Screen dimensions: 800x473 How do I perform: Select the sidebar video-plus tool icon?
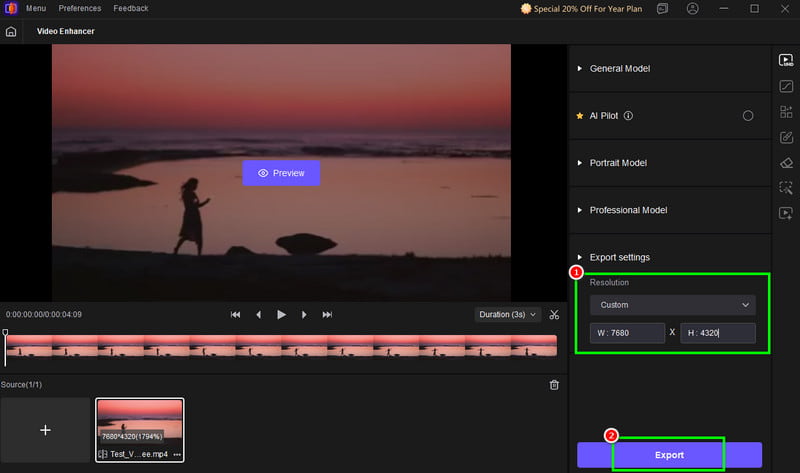[786, 213]
